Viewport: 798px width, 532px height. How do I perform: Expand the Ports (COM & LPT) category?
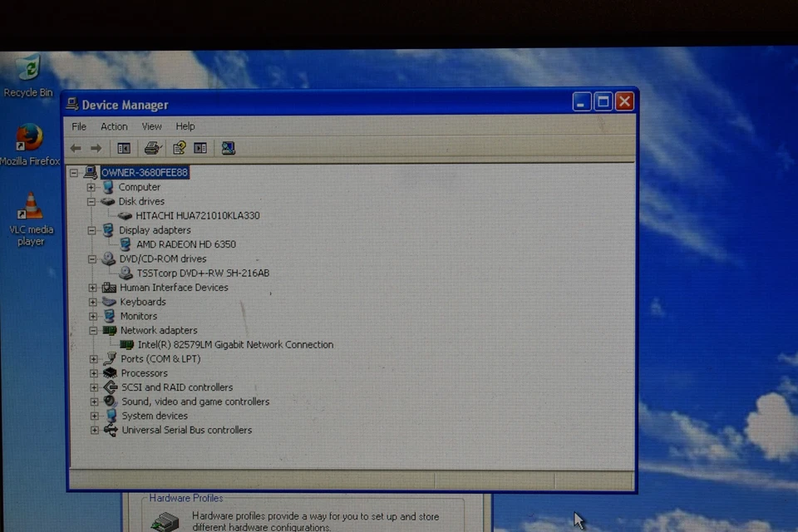[93, 358]
